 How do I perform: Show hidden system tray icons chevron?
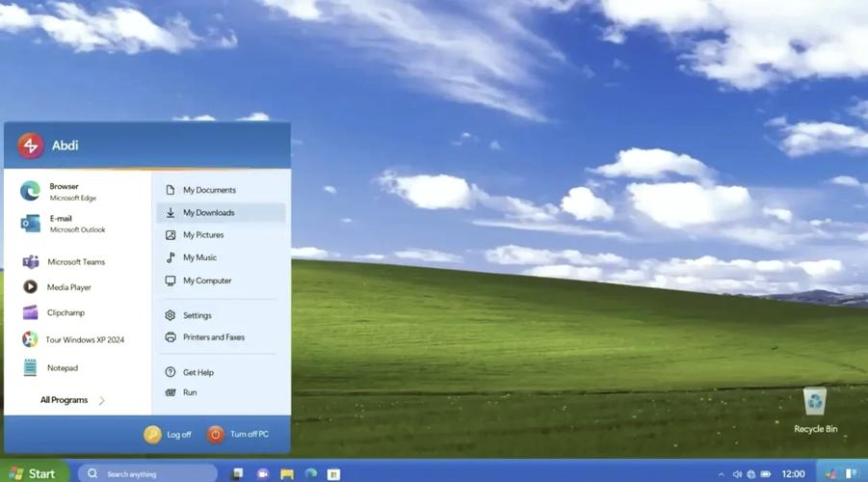pos(721,474)
